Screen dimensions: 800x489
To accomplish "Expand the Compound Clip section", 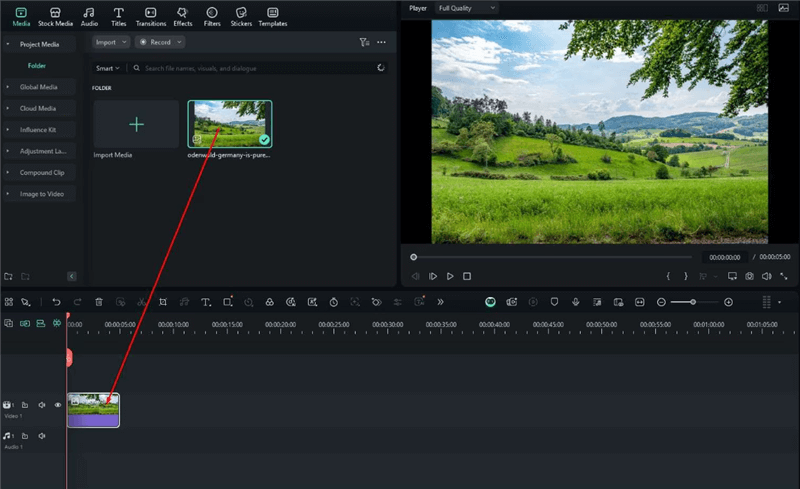I will [x=39, y=173].
